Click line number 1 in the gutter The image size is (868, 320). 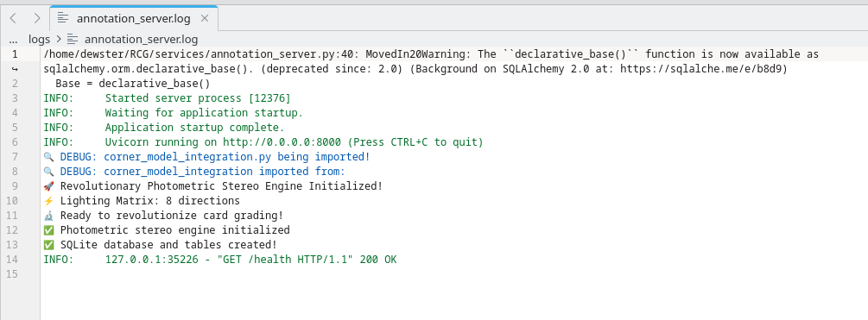15,54
